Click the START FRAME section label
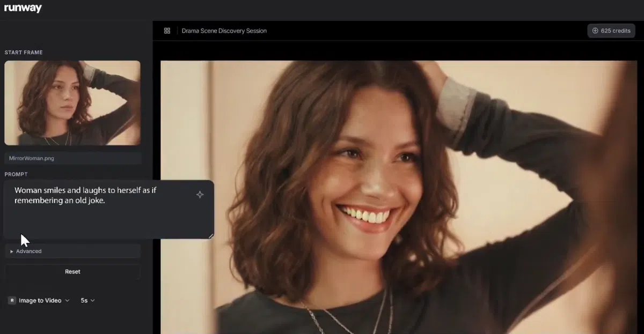644x334 pixels. click(x=24, y=53)
